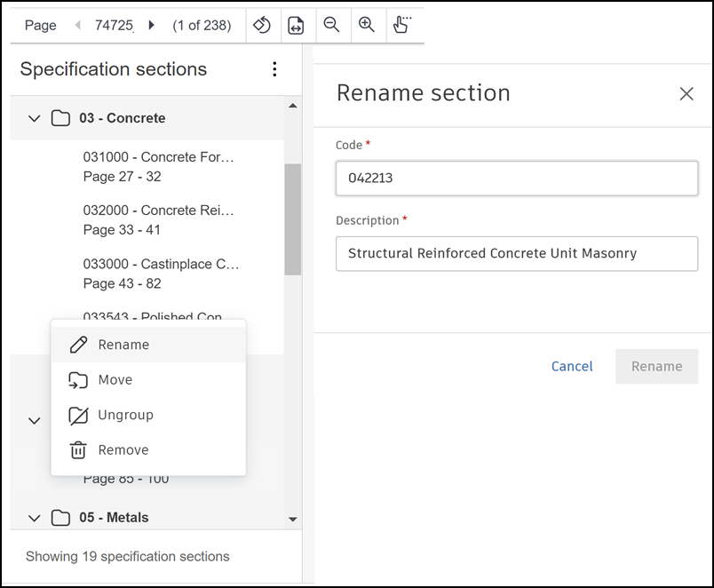Click the Code input field
The height and width of the screenshot is (588, 714).
[517, 178]
